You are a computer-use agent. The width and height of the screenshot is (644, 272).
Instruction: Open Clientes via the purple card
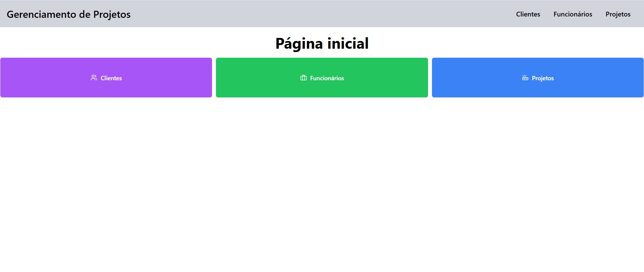tap(106, 78)
